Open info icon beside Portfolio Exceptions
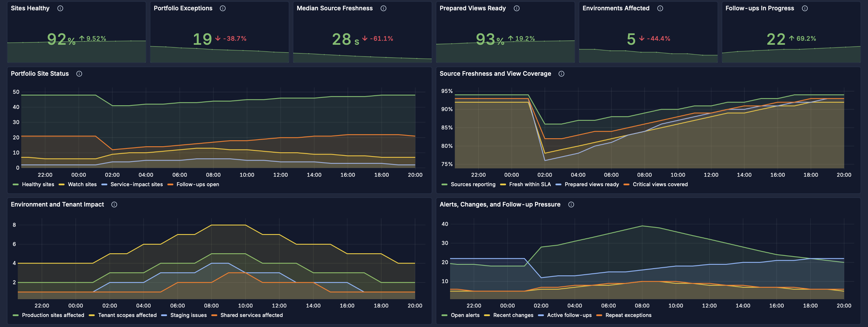The image size is (868, 327). click(x=223, y=8)
